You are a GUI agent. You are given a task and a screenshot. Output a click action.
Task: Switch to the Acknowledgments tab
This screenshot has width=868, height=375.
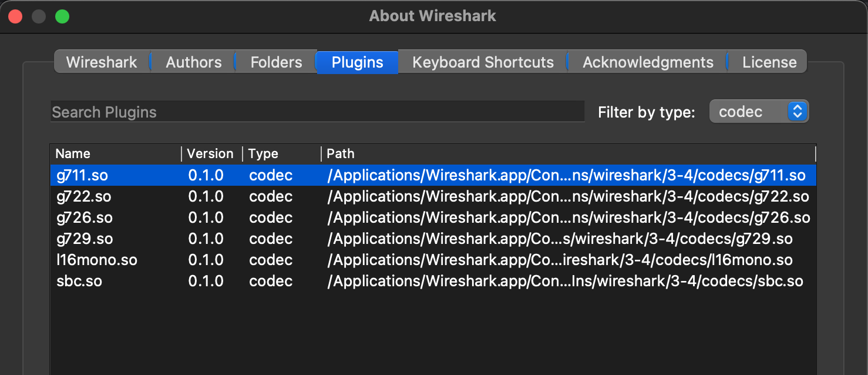tap(648, 62)
